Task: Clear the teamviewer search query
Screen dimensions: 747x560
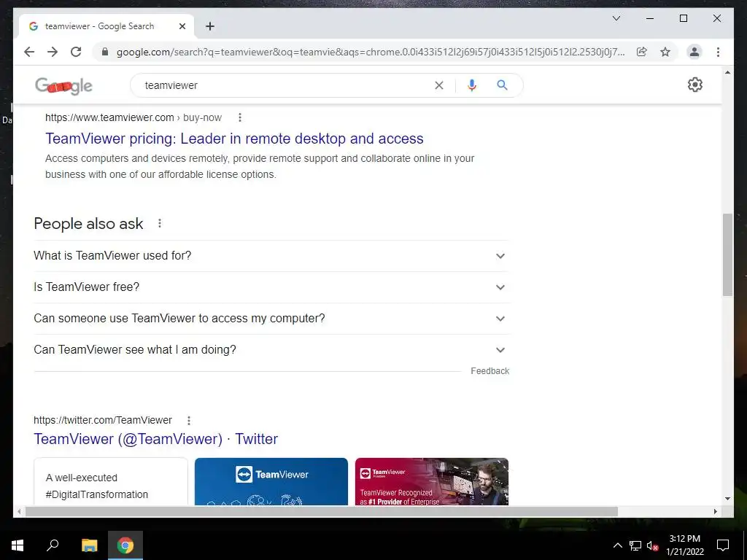Action: tap(438, 85)
